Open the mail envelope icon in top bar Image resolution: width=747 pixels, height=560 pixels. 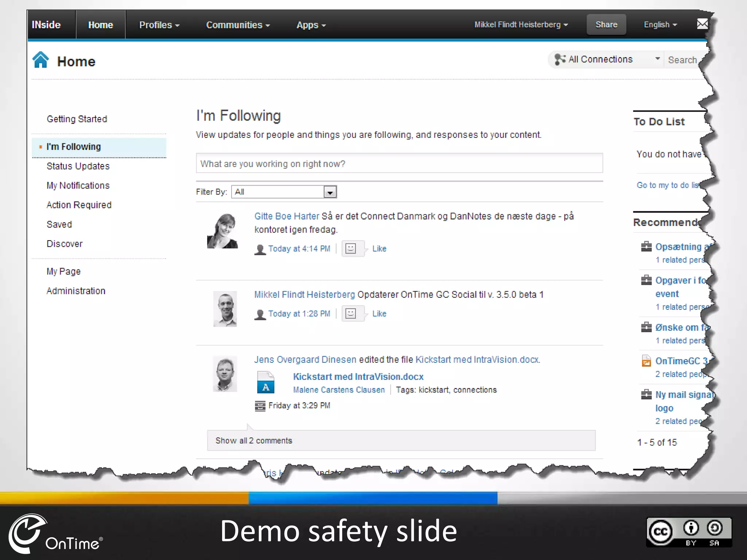click(x=702, y=24)
